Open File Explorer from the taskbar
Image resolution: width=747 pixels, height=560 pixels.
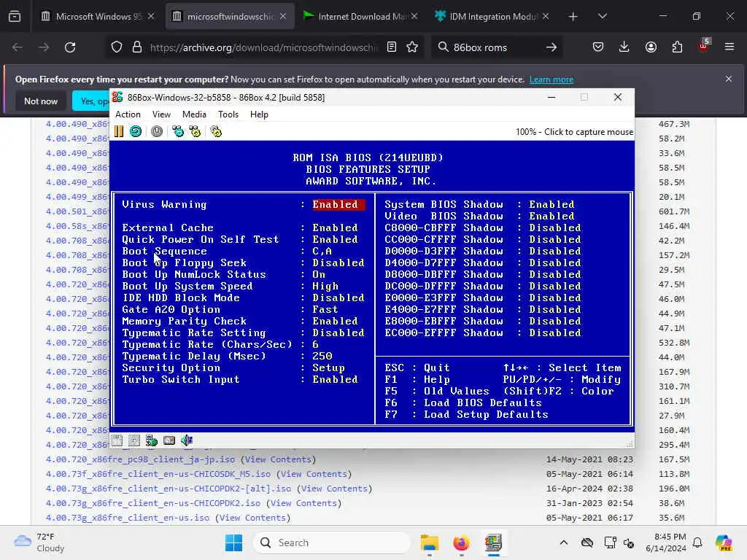[x=429, y=542]
